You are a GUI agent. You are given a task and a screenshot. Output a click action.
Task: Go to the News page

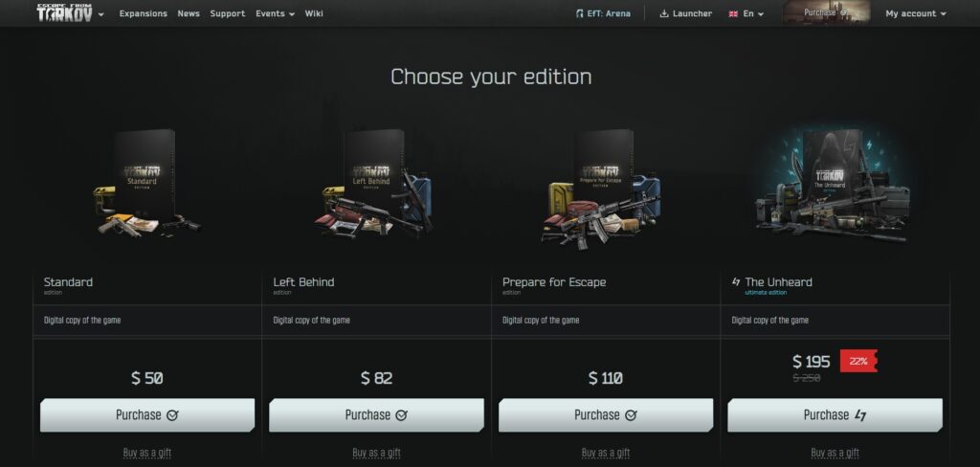189,13
